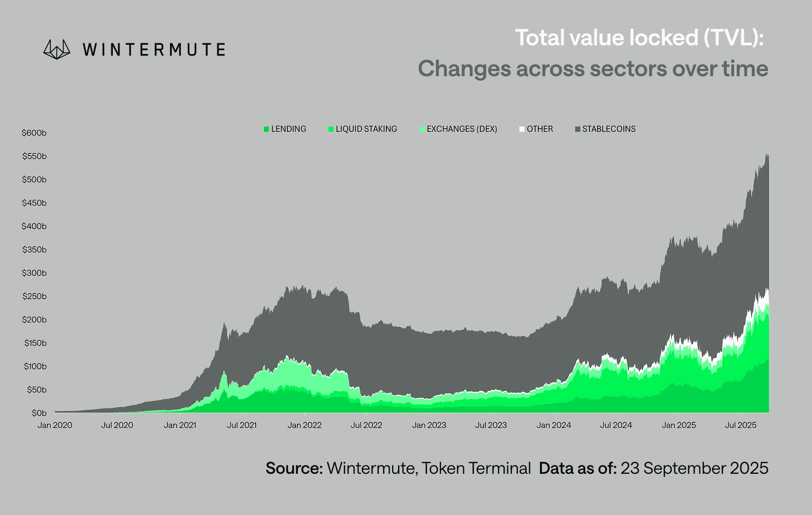Image resolution: width=812 pixels, height=515 pixels.
Task: Click the Wintermute, Token Terminal source text
Action: (x=429, y=468)
